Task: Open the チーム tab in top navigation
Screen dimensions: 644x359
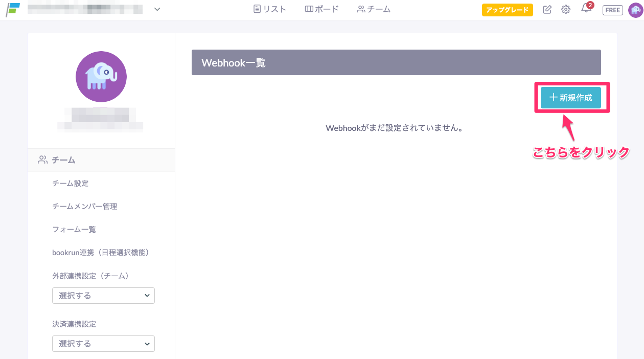Action: (x=374, y=9)
